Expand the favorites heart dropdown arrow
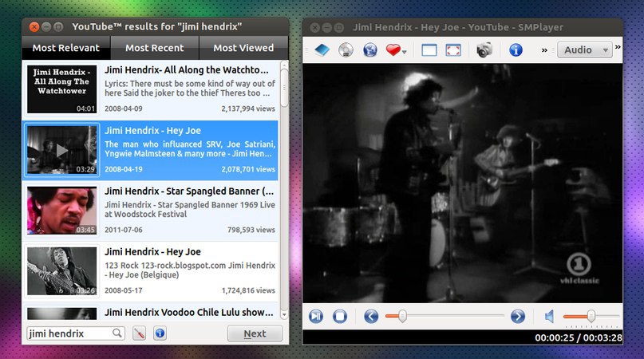The image size is (644, 359). [405, 52]
